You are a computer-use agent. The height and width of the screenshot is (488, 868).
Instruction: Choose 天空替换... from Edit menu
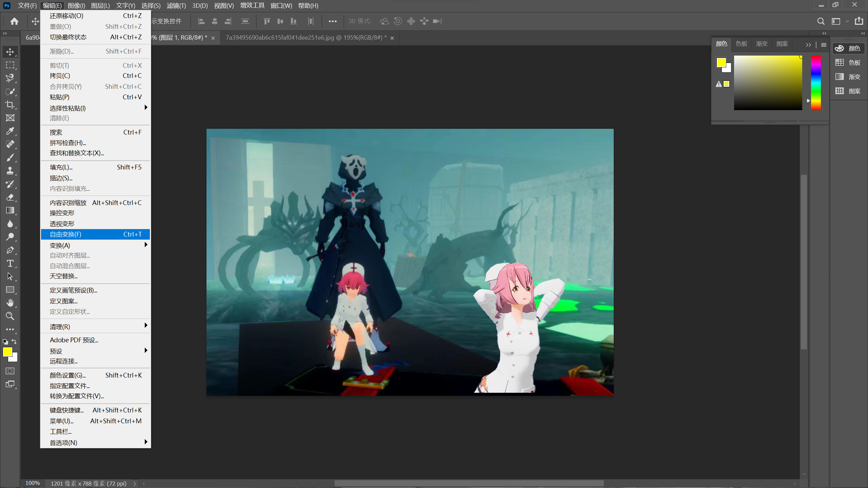pos(95,276)
